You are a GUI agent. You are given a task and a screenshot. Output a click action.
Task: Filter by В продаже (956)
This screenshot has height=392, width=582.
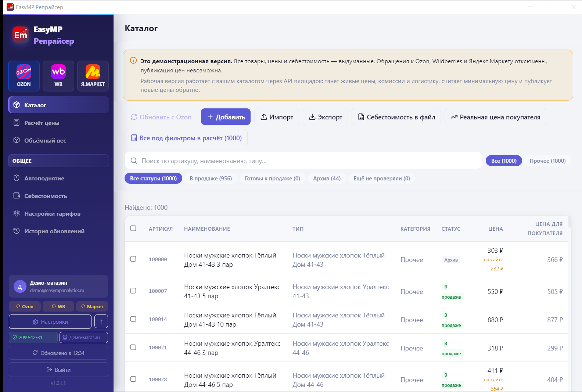(211, 178)
